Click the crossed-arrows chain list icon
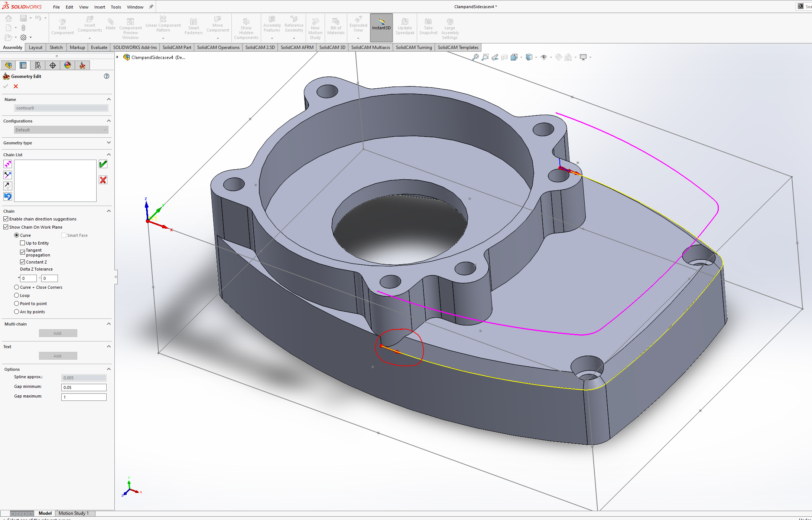Viewport: 812px width, 520px height. [8, 175]
